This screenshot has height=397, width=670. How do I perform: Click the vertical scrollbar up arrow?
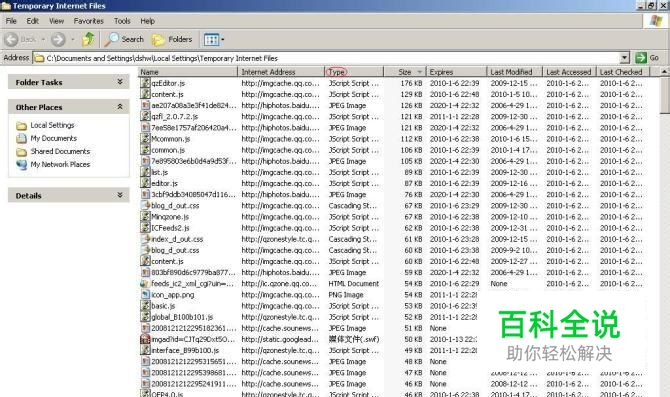(664, 71)
